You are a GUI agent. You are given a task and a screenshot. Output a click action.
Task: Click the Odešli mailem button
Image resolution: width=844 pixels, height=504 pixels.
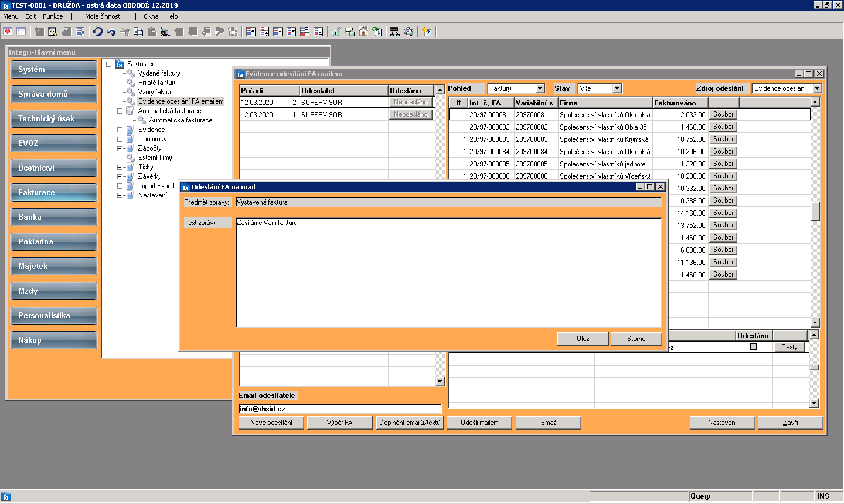coord(479,423)
